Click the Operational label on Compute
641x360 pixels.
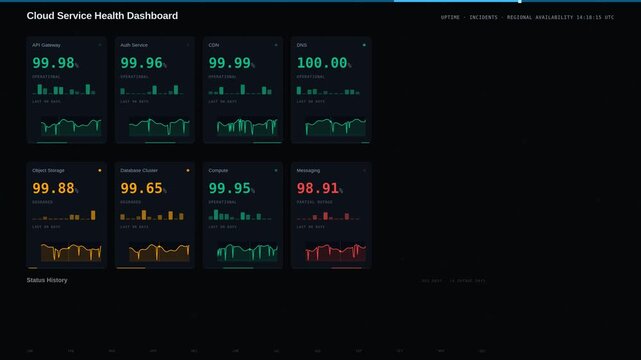coord(222,202)
